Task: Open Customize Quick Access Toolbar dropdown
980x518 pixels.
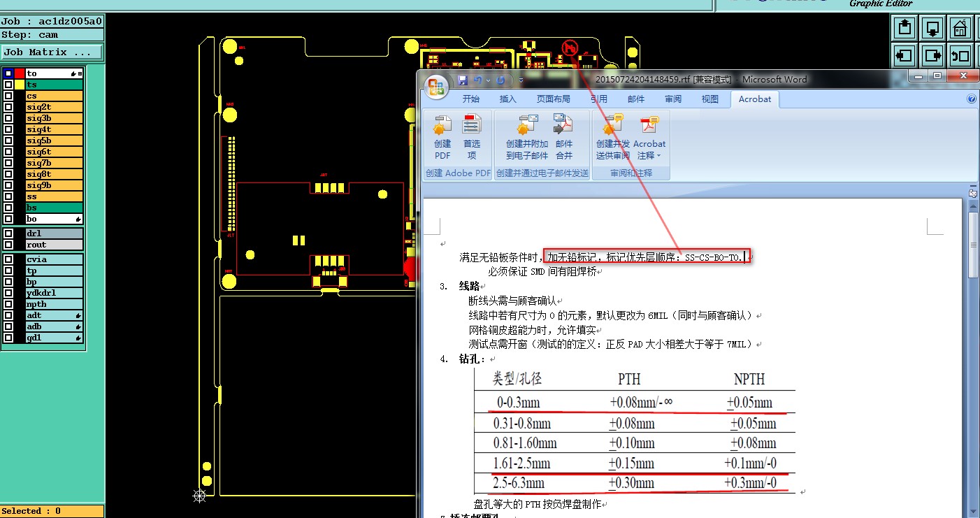Action: (x=520, y=81)
